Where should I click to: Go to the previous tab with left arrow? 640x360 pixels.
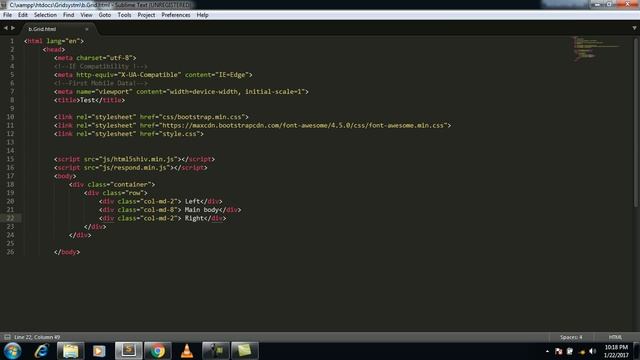(x=6, y=28)
